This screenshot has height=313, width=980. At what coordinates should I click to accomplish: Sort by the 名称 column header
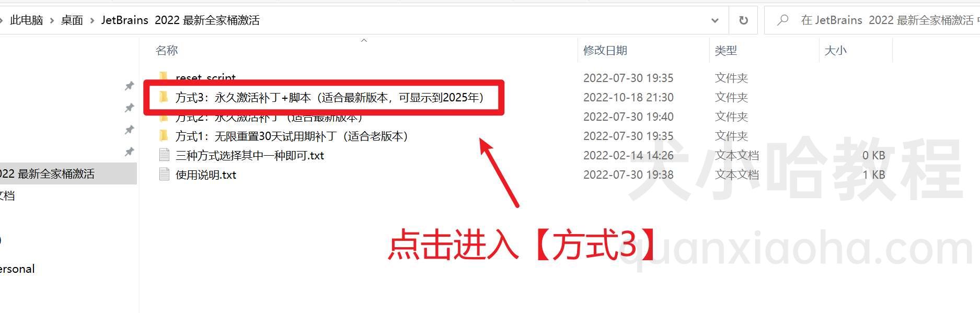pos(167,50)
